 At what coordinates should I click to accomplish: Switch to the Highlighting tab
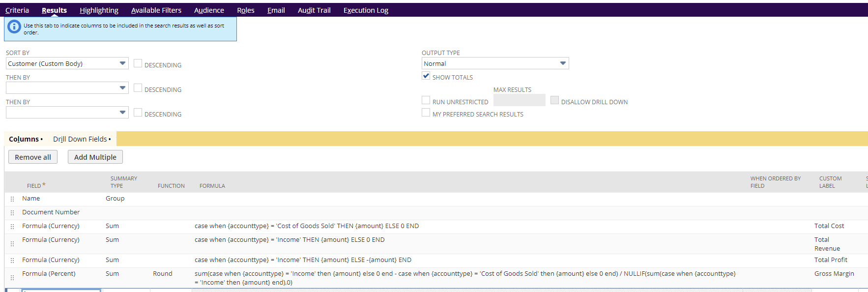click(99, 10)
